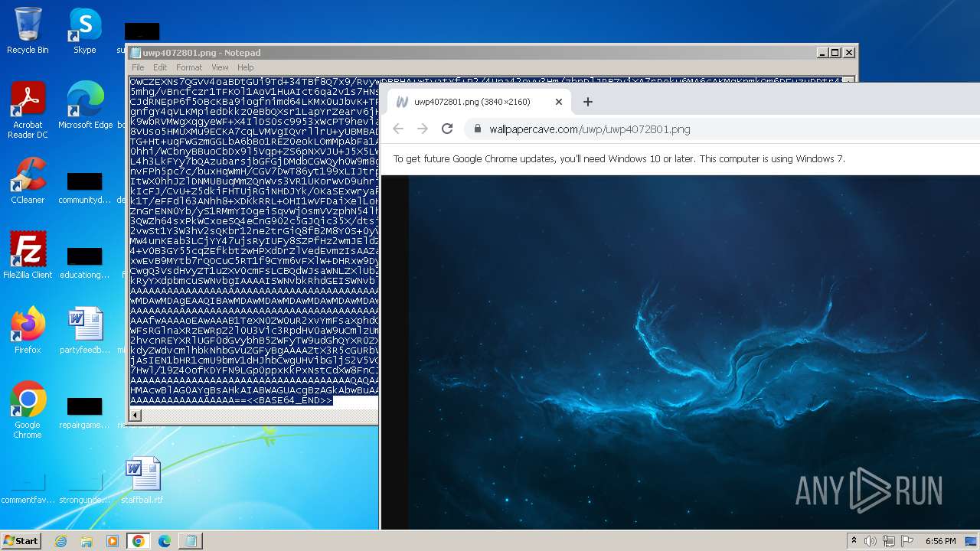Image resolution: width=980 pixels, height=551 pixels.
Task: Open Notepad Format menu
Action: (189, 67)
